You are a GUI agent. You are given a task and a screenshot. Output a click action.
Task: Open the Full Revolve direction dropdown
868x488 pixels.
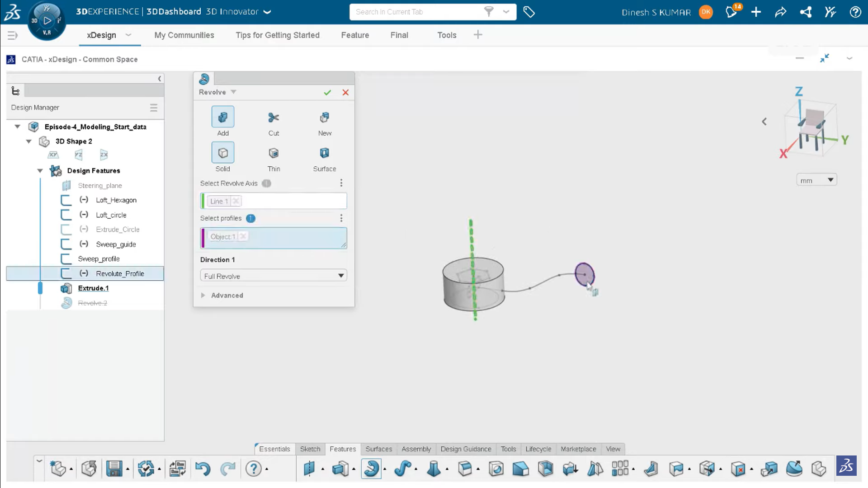tap(274, 276)
